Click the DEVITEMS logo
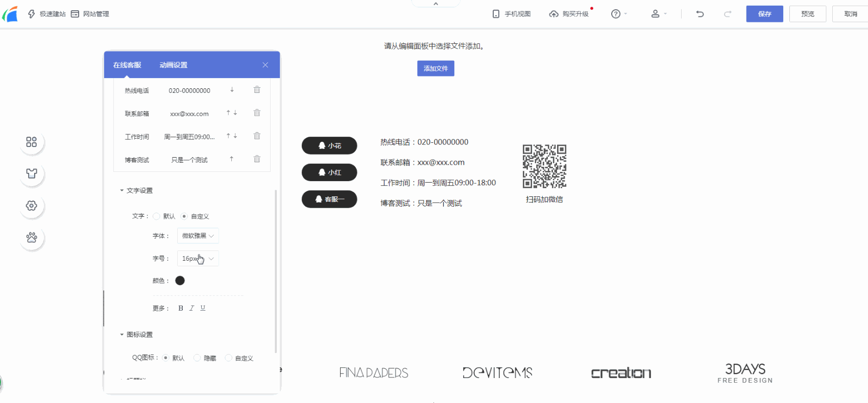The image size is (868, 403). (x=497, y=373)
